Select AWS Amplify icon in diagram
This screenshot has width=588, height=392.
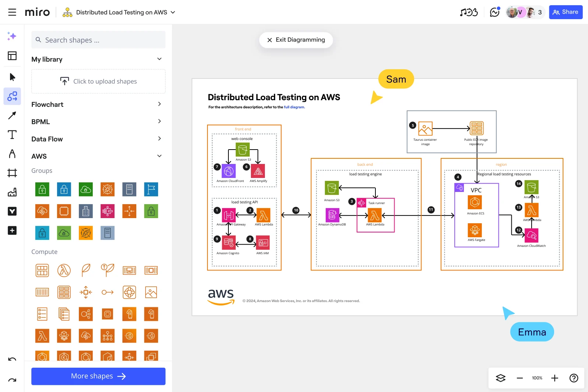click(x=258, y=171)
